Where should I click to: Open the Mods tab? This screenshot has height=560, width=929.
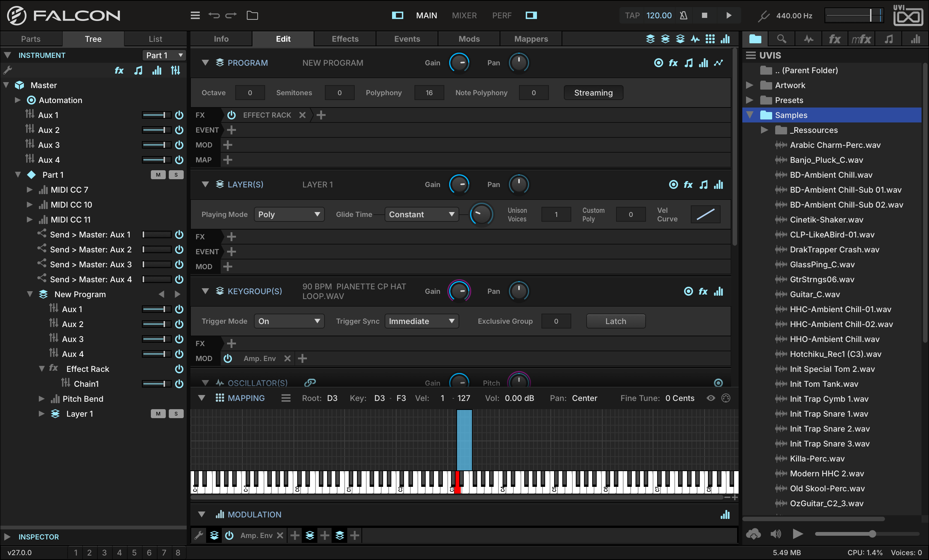click(469, 39)
